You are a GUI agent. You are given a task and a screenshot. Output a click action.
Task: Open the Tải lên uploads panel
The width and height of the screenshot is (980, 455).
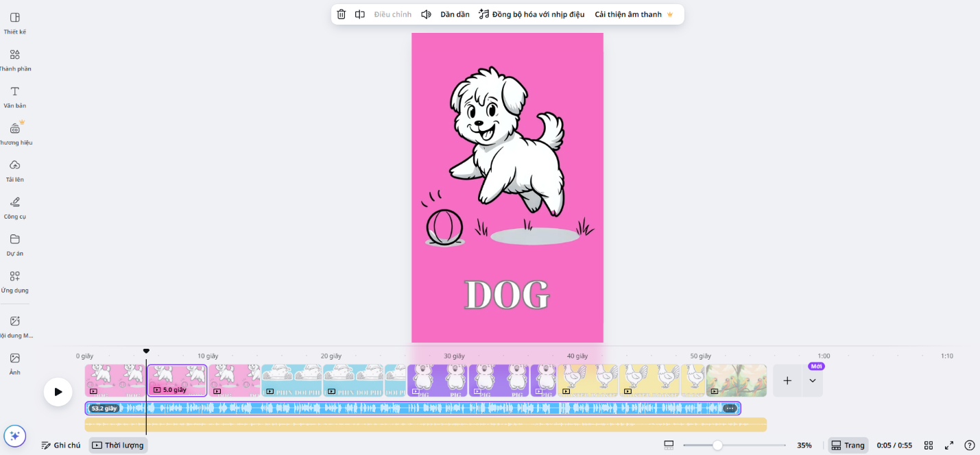tap(15, 171)
